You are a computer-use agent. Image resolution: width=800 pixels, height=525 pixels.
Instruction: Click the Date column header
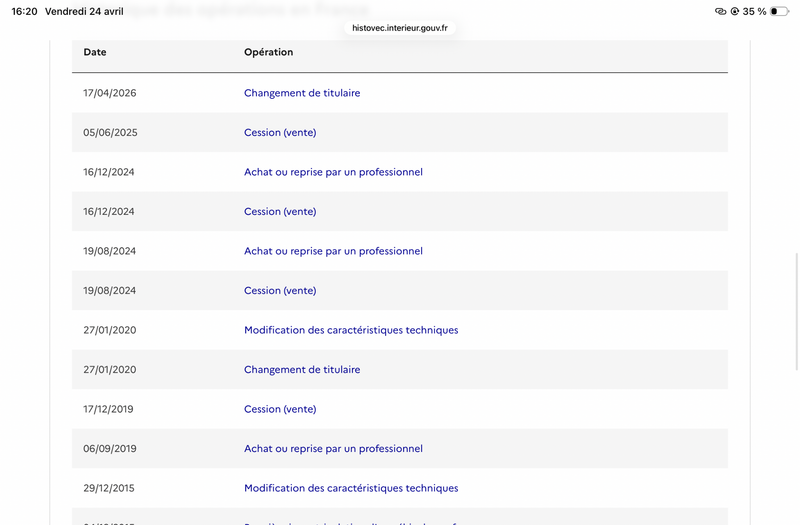click(x=95, y=52)
